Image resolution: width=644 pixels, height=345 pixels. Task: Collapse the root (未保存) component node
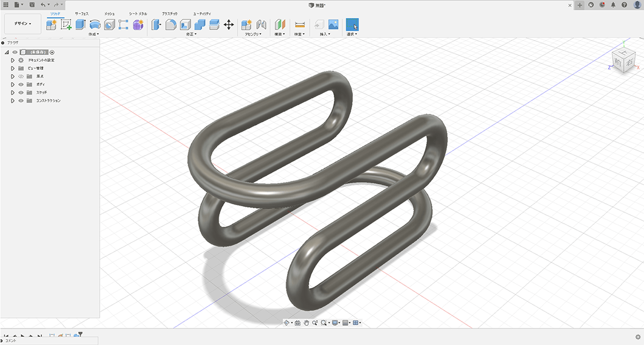(x=6, y=52)
